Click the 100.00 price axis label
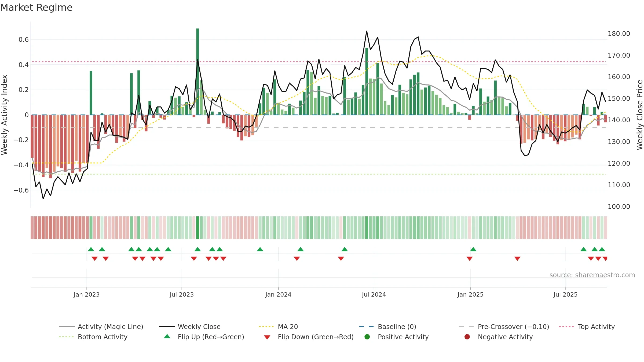644x362 pixels. (x=619, y=207)
